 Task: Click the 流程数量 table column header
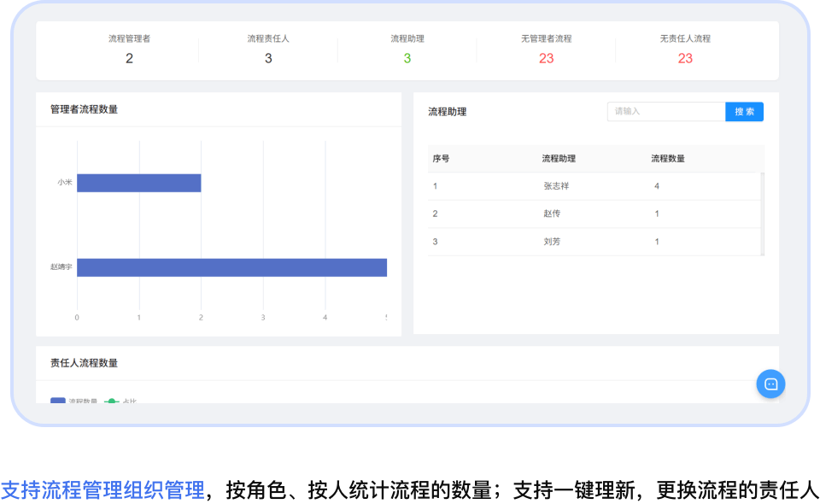tap(668, 159)
